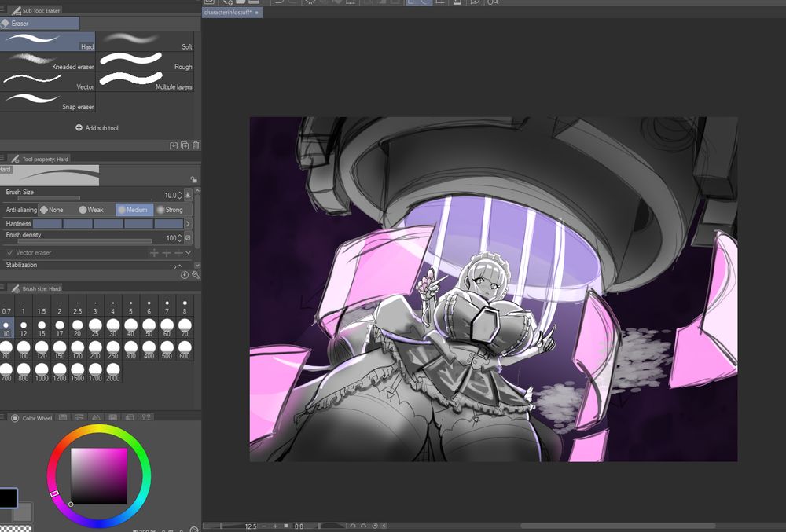Select brush size 0.7 preset
This screenshot has width=786, height=532.
coord(6,306)
